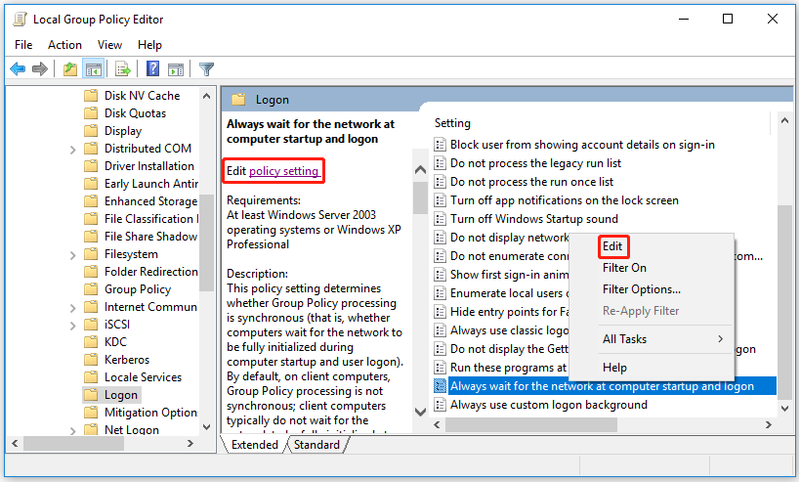Click the policy setting hyperlink

[x=284, y=171]
